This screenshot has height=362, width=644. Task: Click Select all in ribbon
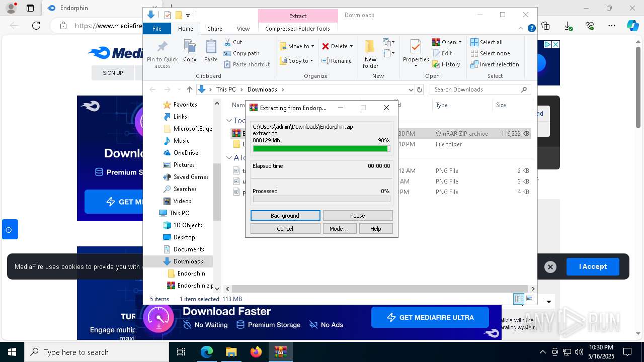click(487, 42)
